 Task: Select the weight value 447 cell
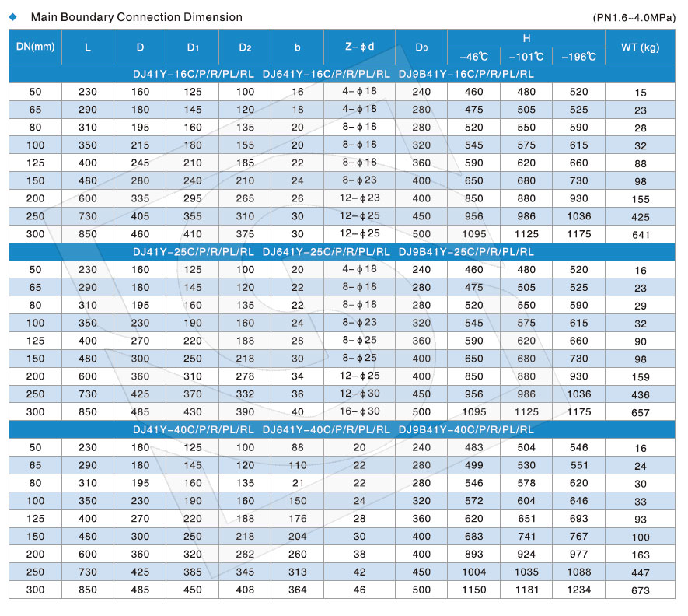click(x=640, y=572)
